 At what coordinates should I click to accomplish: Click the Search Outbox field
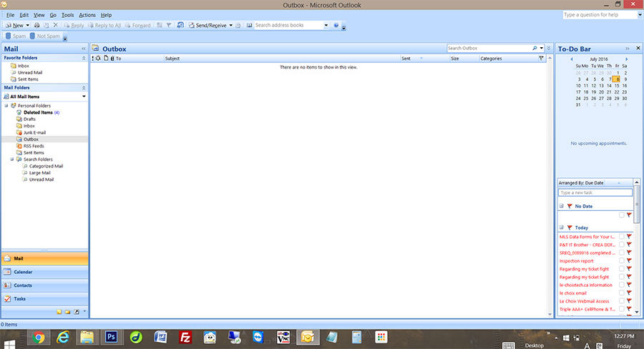point(489,49)
